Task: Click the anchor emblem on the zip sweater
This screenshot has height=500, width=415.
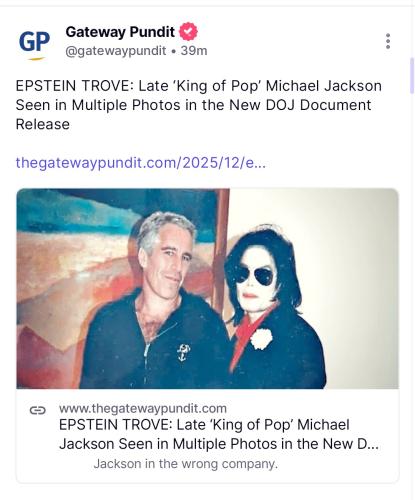Action: pyautogui.click(x=183, y=353)
